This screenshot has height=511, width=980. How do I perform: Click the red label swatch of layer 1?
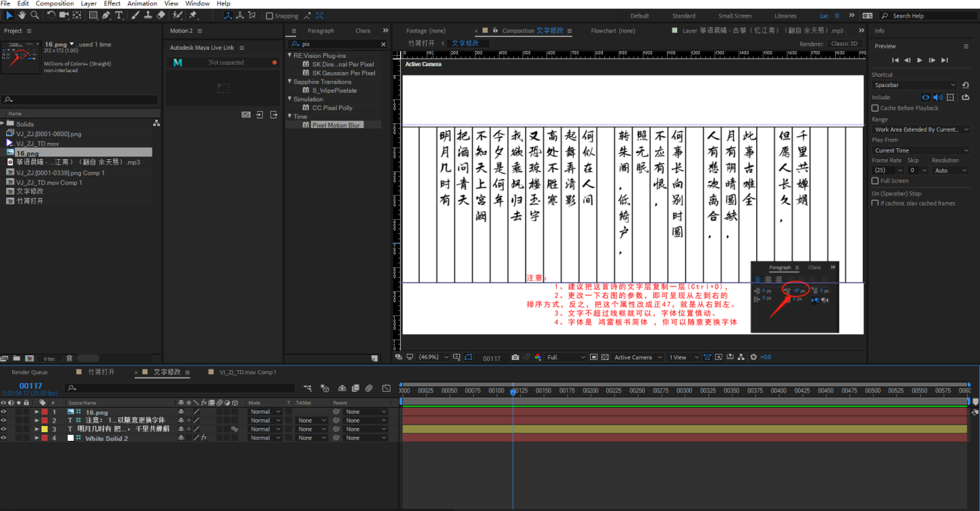click(45, 412)
